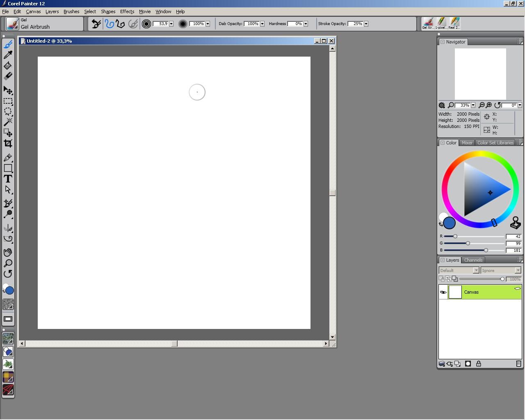Open the Effects menu
Image resolution: width=525 pixels, height=420 pixels.
[x=127, y=11]
